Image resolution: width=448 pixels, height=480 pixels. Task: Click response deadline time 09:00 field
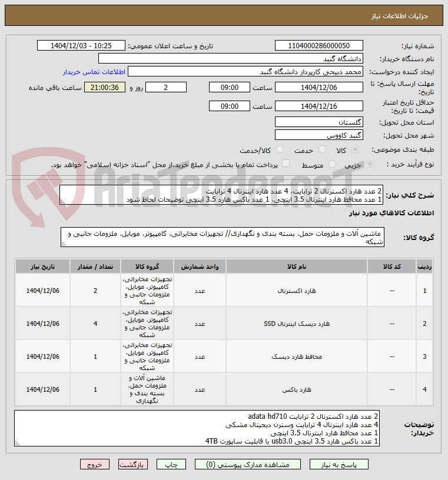[x=230, y=87]
